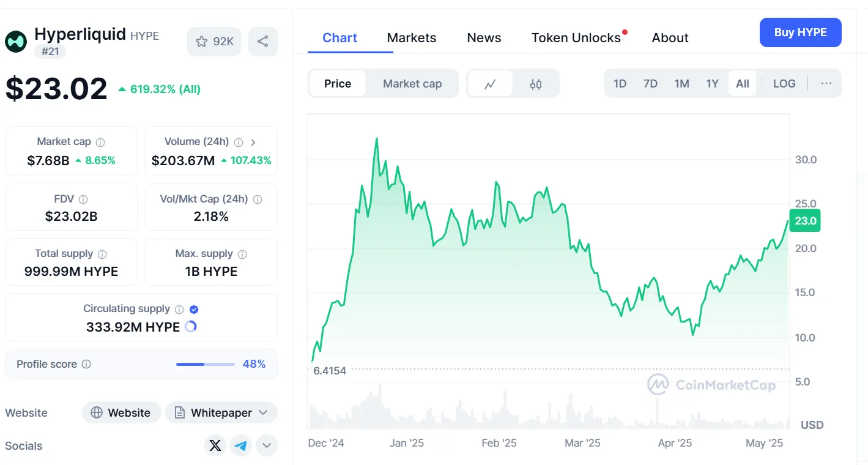Click the circulating supply verified badge
The height and width of the screenshot is (465, 868).
[x=194, y=309]
